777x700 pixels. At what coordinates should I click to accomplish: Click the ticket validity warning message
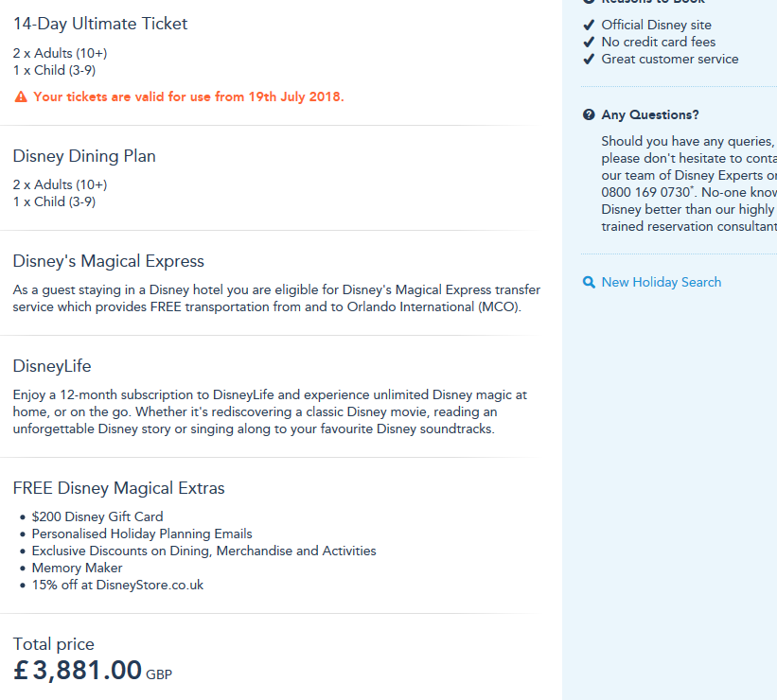[x=188, y=96]
